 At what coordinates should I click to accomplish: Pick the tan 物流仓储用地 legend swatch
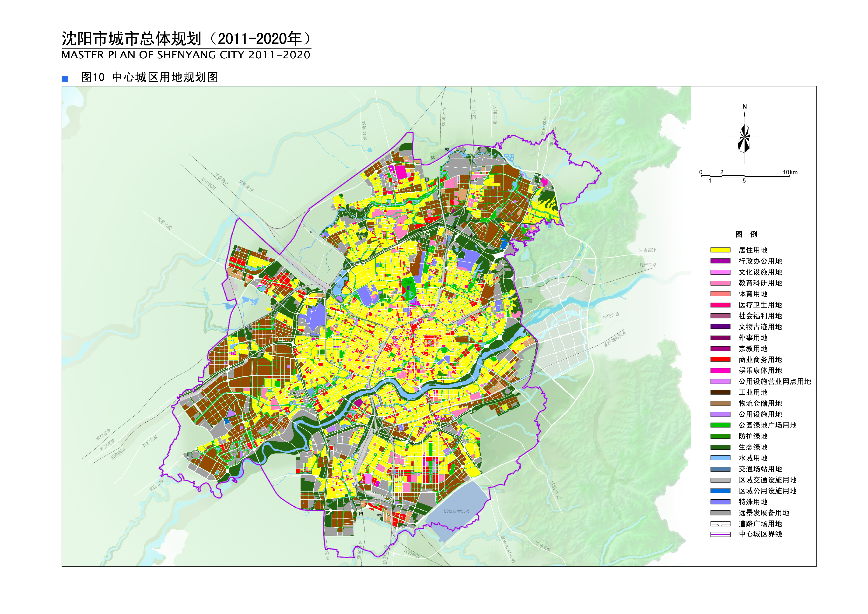(720, 403)
